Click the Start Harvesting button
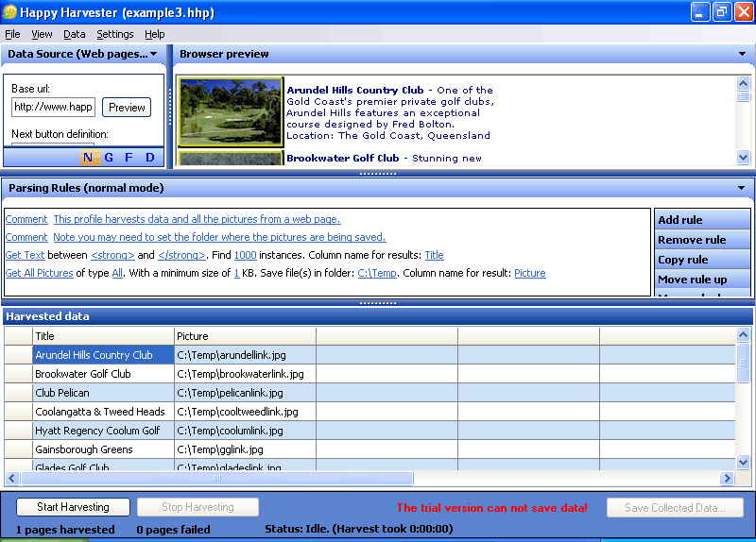Screen dimensions: 756x542 [x=74, y=507]
